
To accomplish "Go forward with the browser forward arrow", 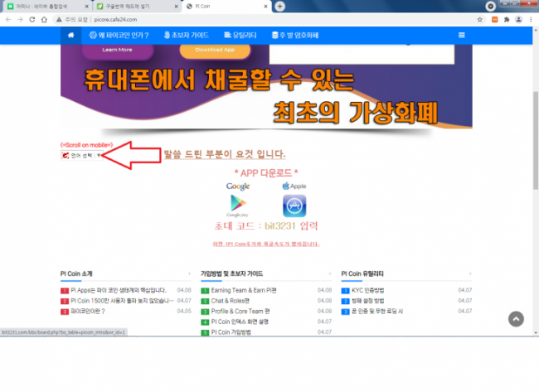I will coord(20,20).
